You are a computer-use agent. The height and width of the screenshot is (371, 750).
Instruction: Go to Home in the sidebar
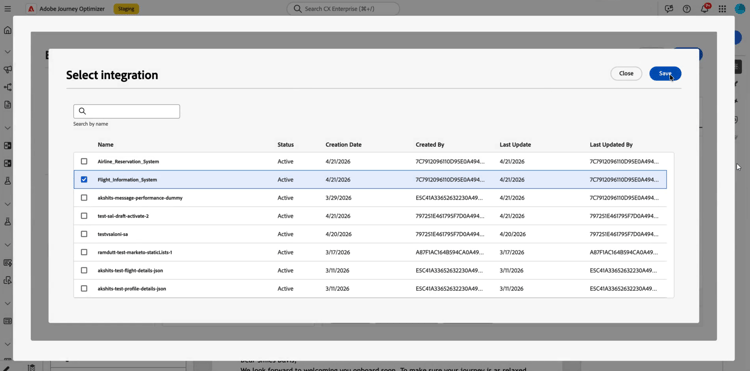7,30
